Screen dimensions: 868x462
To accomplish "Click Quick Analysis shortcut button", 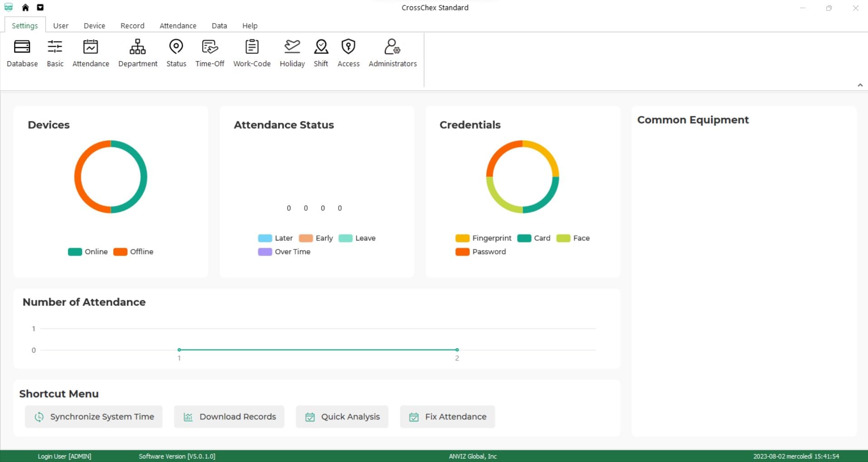I will tap(342, 417).
